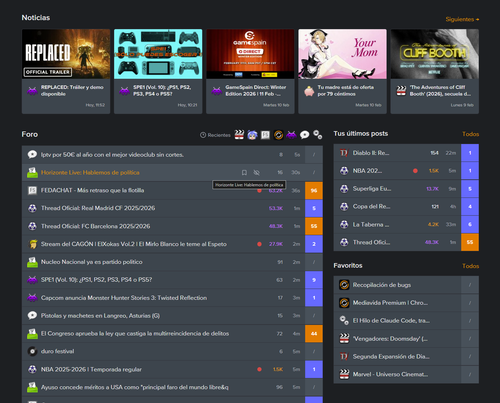The width and height of the screenshot is (500, 403).
Task: Open the REPLACED official trailer thumbnail
Action: (66, 54)
